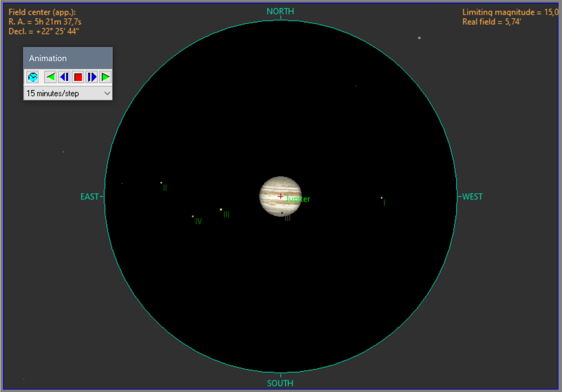The image size is (562, 392).
Task: Select moon II in the east
Action: pyautogui.click(x=161, y=183)
